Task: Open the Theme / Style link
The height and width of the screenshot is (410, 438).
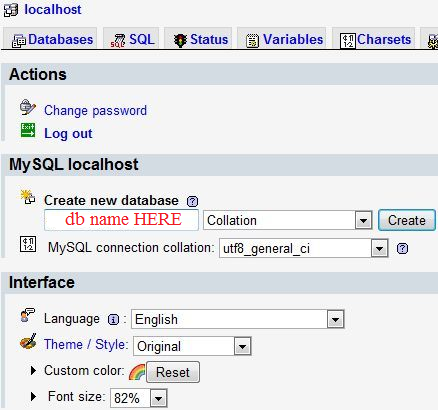Action: 86,344
